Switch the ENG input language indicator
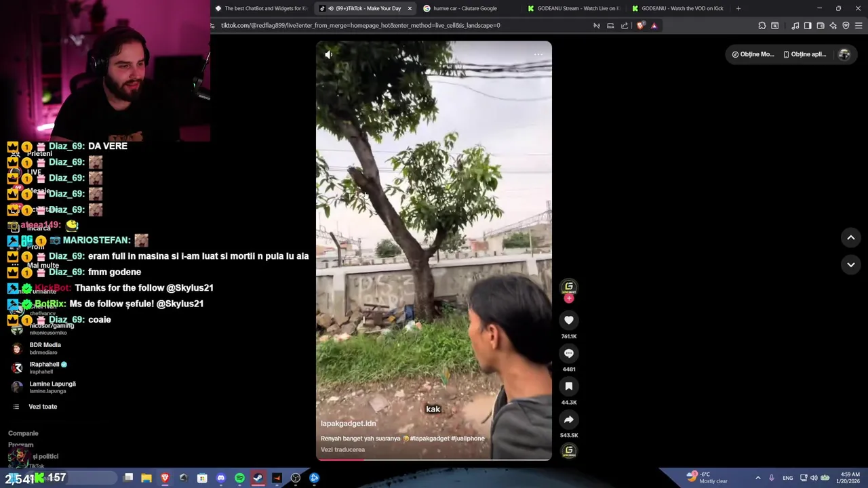Viewport: 868px width, 488px height. point(788,478)
